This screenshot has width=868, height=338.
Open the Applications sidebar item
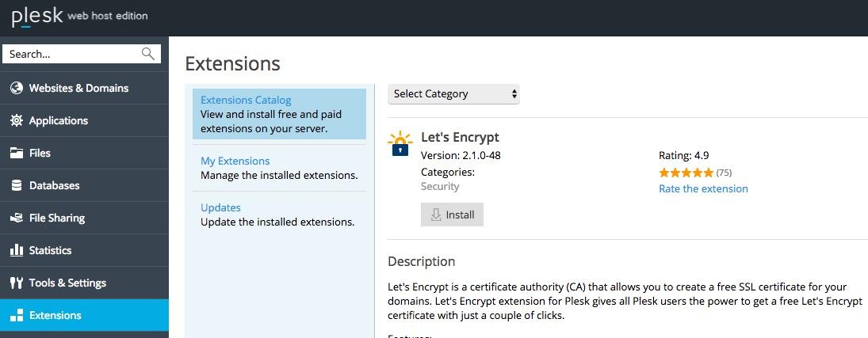click(84, 120)
